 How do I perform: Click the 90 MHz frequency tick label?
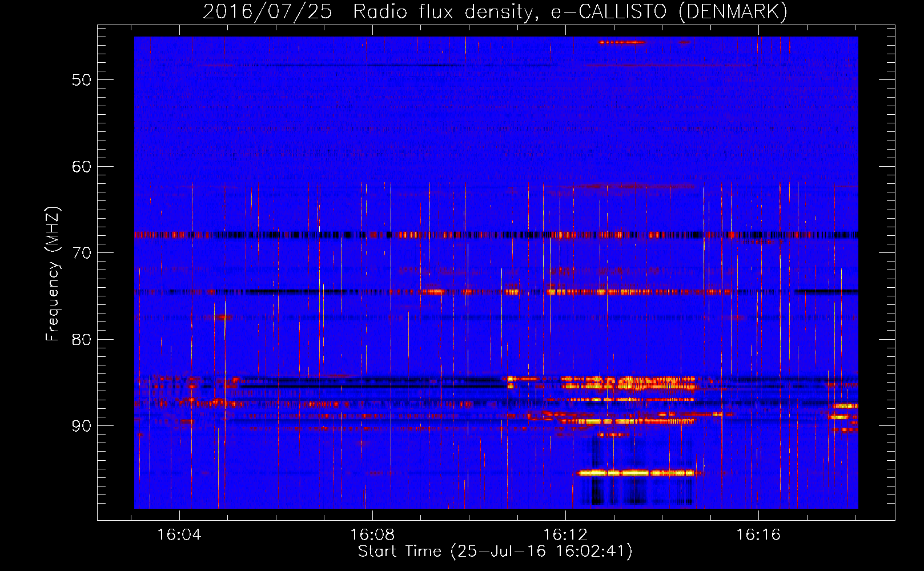pyautogui.click(x=82, y=426)
